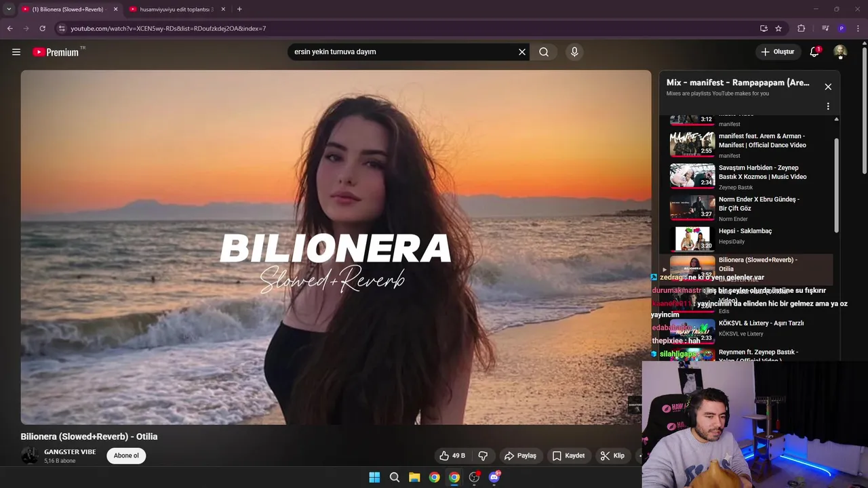Screen dimensions: 868x488
Task: Click the browser URL address bar
Action: pos(407,28)
